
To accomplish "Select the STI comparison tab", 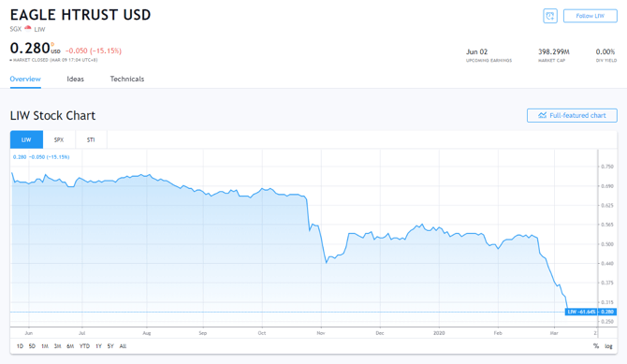I will point(91,139).
